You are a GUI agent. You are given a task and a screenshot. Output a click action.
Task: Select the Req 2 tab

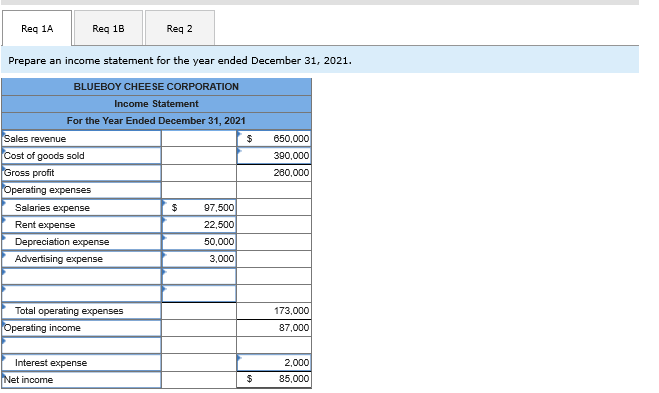179,28
